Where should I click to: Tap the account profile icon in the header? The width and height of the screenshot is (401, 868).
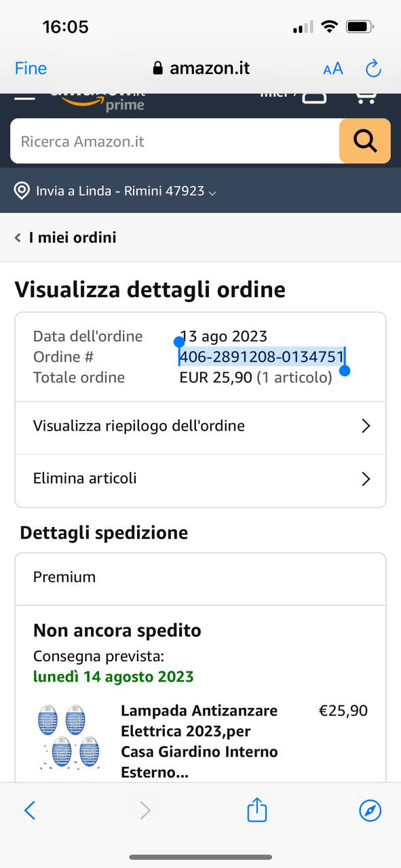pyautogui.click(x=314, y=97)
